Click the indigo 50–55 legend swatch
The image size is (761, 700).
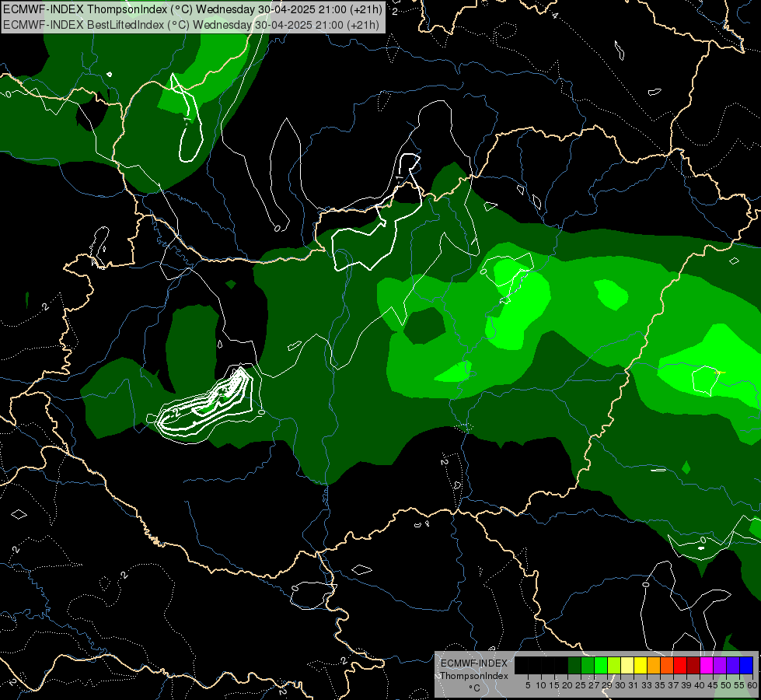(733, 665)
